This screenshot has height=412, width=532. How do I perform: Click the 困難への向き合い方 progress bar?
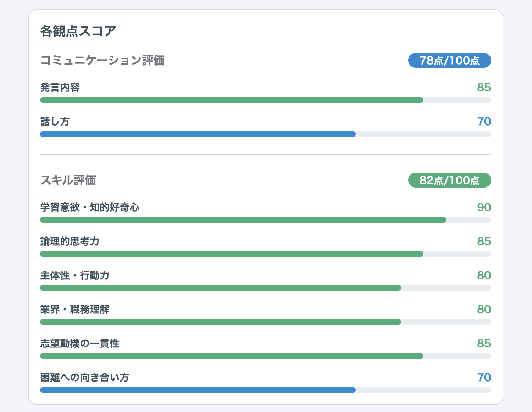click(x=266, y=390)
